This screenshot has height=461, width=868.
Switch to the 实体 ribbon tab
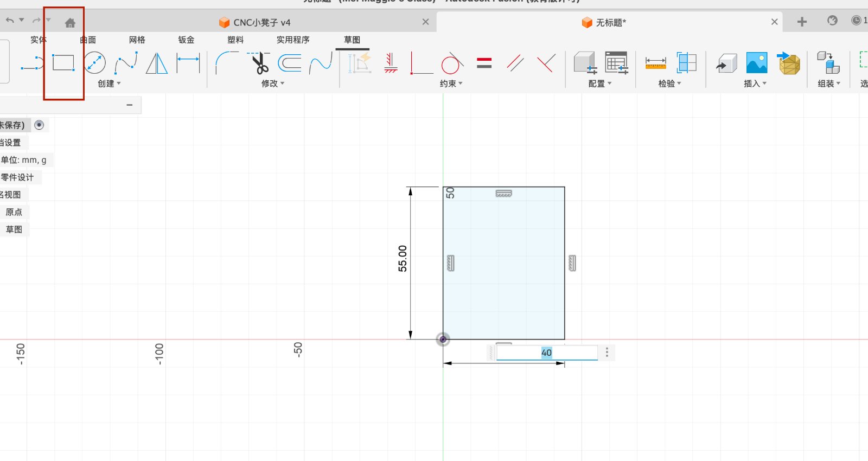(x=39, y=40)
